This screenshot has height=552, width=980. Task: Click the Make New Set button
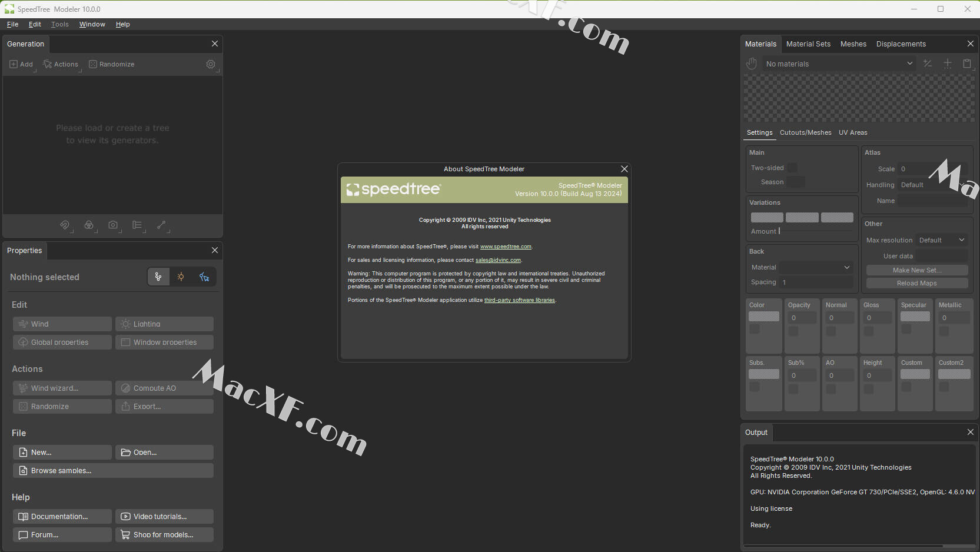(x=917, y=270)
